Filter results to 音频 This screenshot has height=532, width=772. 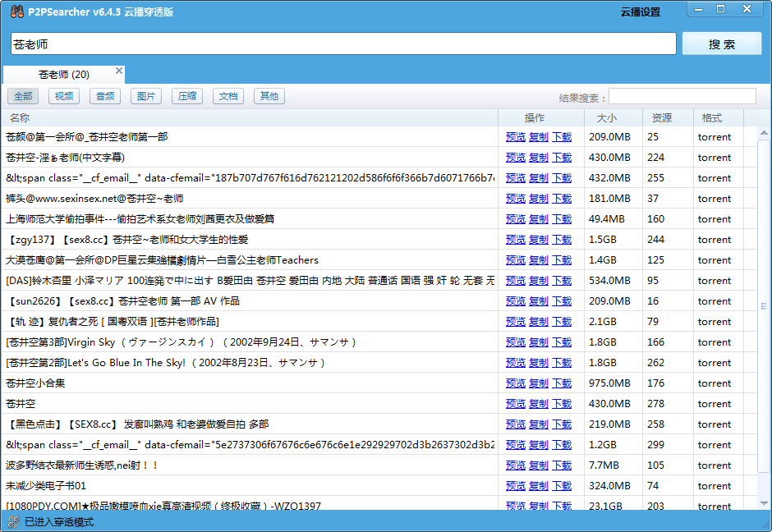105,96
